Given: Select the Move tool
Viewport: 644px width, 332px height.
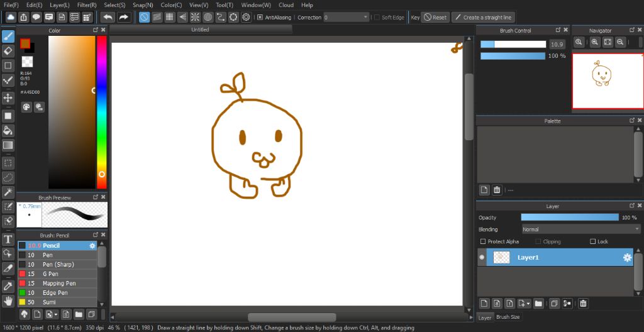Looking at the screenshot, I should [x=8, y=98].
